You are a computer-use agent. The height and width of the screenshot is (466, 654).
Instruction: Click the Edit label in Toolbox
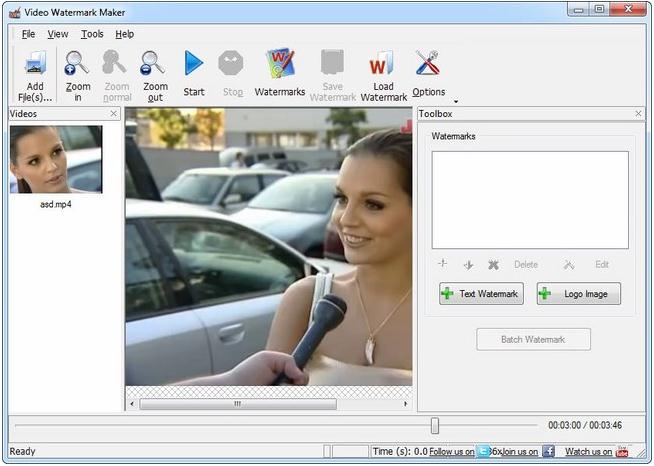[x=602, y=264]
